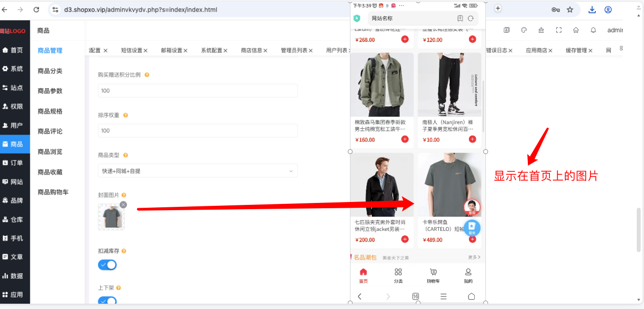The width and height of the screenshot is (644, 309).
Task: Select 用户 in the left sidebar
Action: point(15,125)
